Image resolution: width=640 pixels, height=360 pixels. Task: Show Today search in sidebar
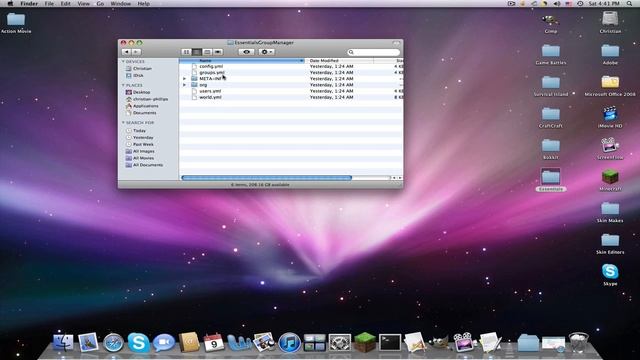(136, 131)
